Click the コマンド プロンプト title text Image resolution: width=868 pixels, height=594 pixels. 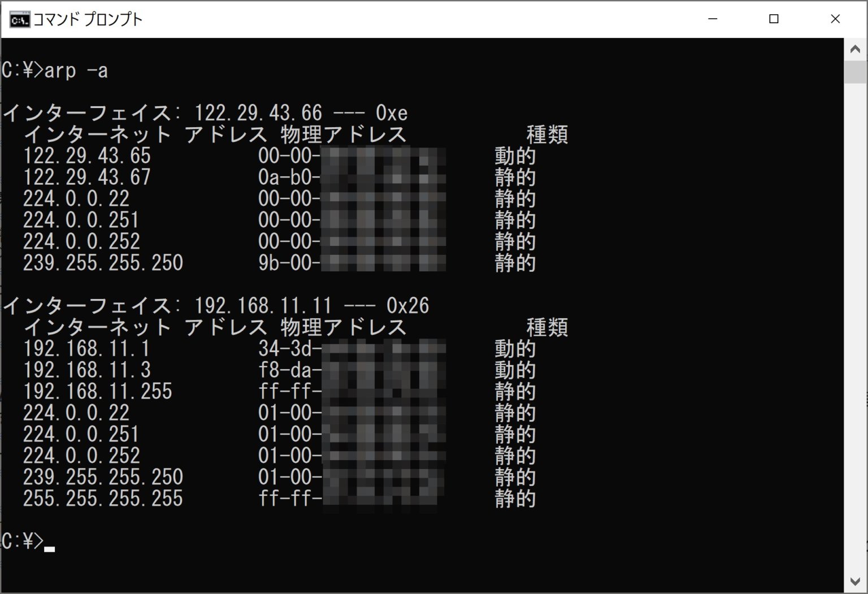88,20
